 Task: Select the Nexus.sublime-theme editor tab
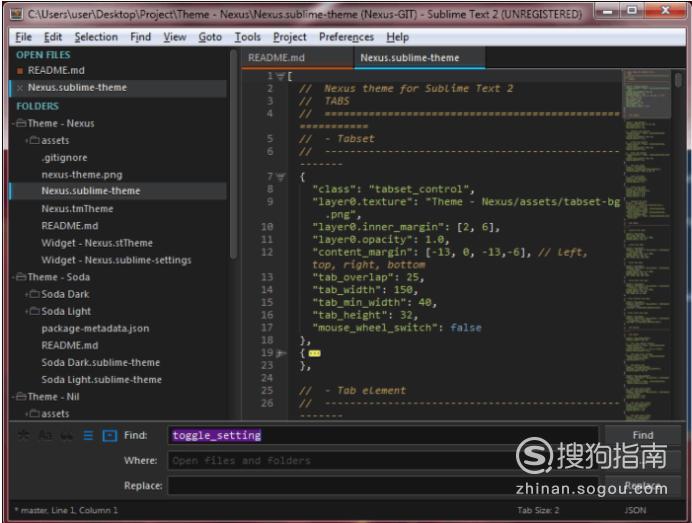pos(419,58)
